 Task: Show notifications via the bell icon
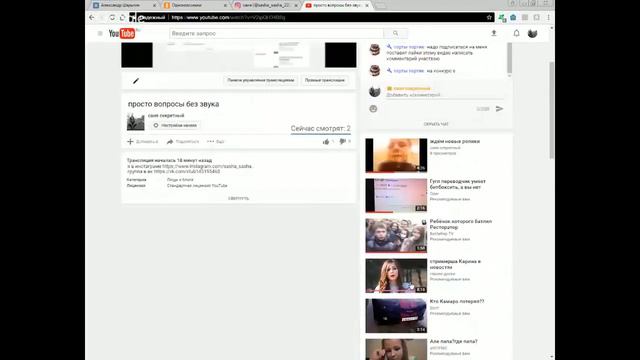pyautogui.click(x=516, y=33)
